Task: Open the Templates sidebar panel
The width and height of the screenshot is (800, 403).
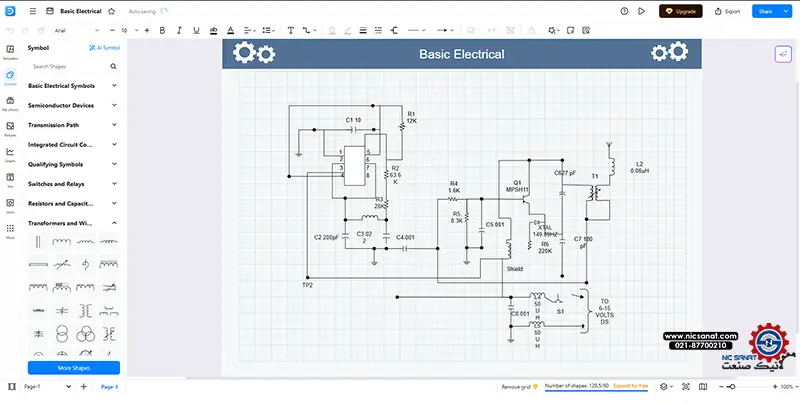Action: [10, 52]
